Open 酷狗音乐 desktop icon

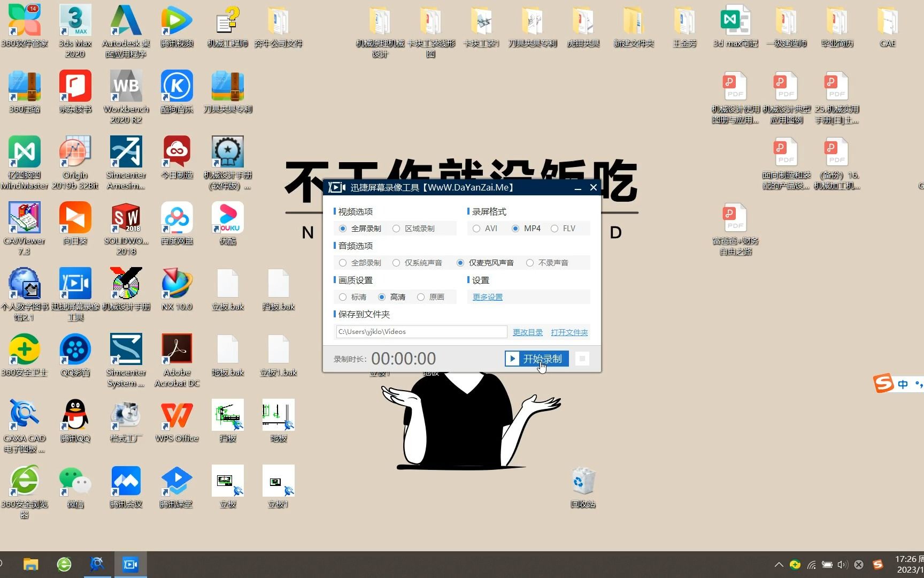pos(177,92)
